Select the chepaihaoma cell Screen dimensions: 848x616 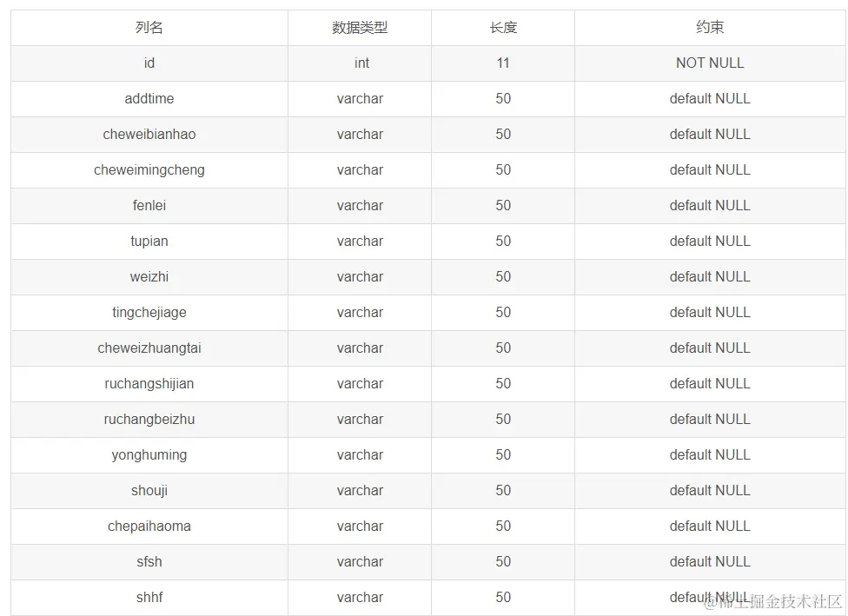(149, 527)
